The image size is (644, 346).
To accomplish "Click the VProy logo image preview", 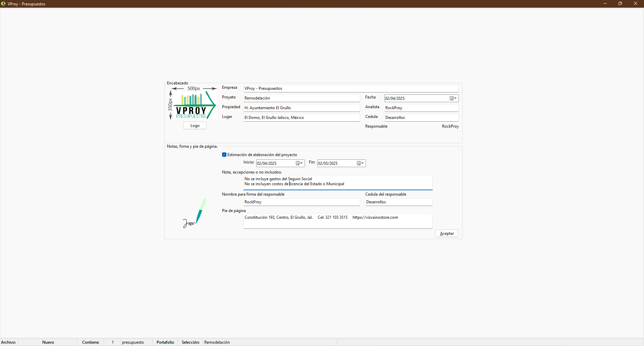I will pos(193,103).
